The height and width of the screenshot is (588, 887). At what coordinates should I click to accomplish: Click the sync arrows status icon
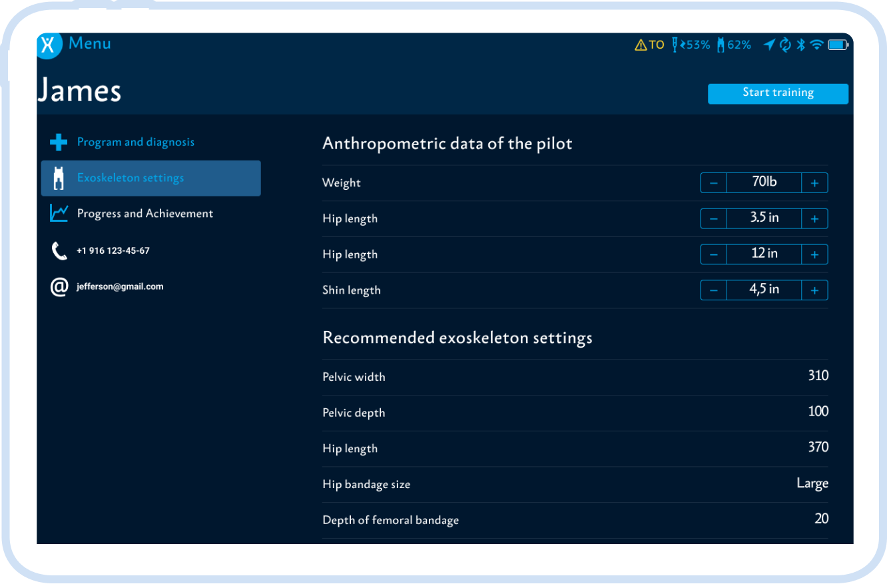coord(785,45)
